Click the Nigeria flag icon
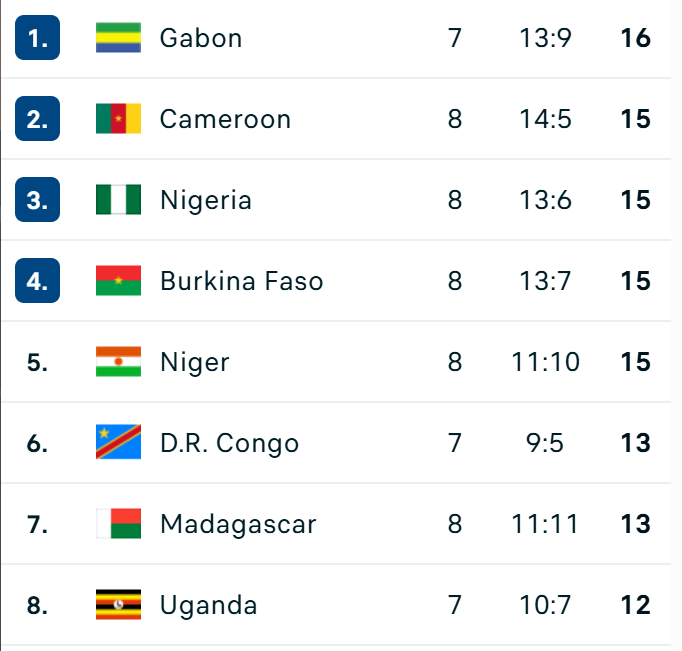Screen dimensions: 682x651 click(x=118, y=200)
